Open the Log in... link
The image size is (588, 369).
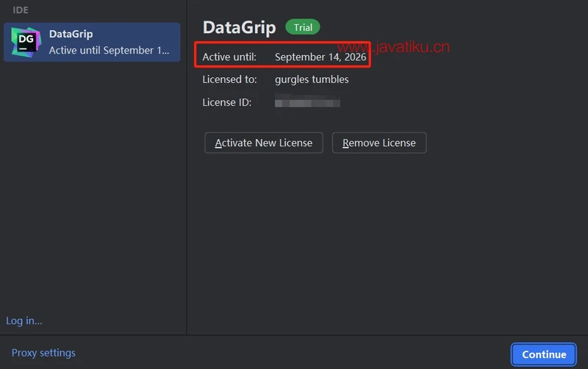(24, 320)
